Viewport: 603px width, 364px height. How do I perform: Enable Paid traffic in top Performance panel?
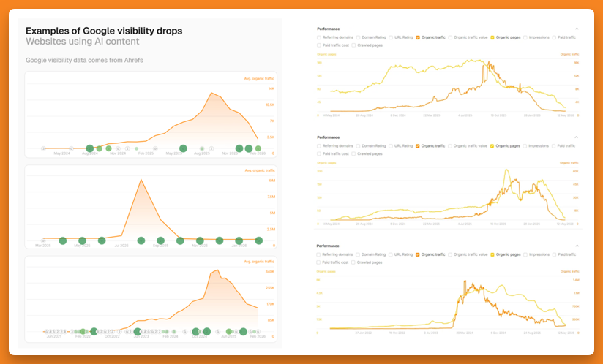[554, 37]
